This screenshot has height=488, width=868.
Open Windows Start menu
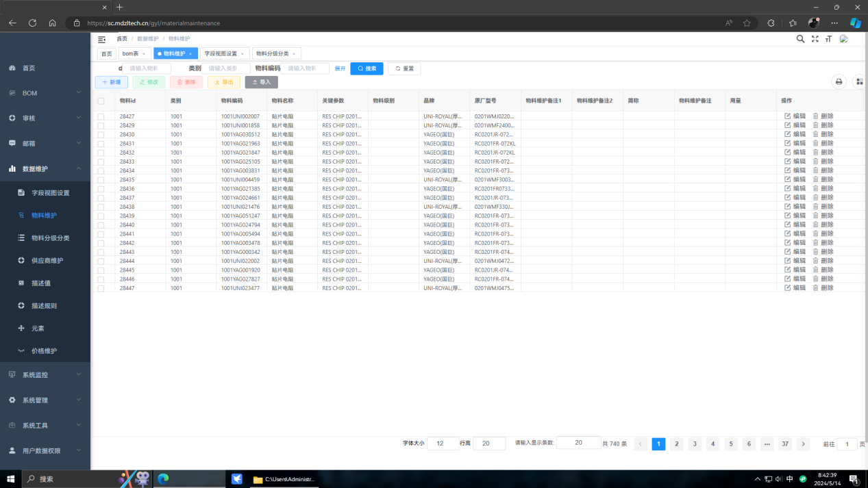(x=10, y=479)
